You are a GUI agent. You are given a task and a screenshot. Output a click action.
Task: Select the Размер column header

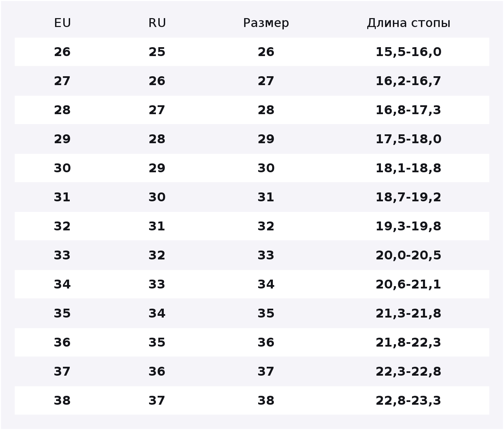266,23
